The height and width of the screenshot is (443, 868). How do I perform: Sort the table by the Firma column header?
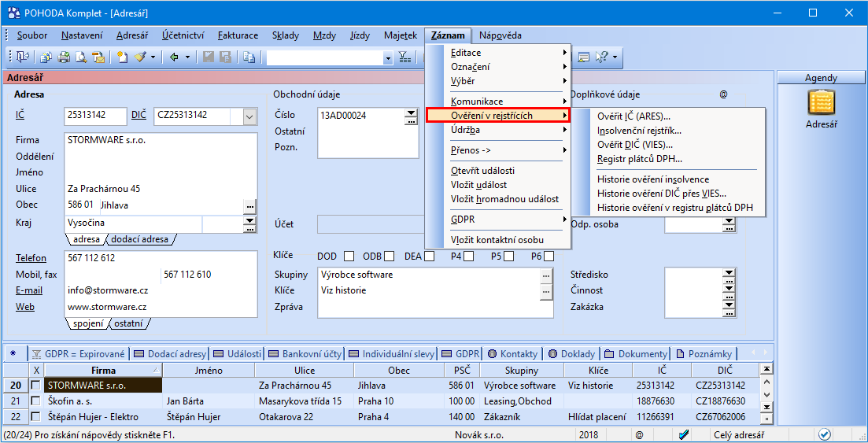[x=104, y=370]
